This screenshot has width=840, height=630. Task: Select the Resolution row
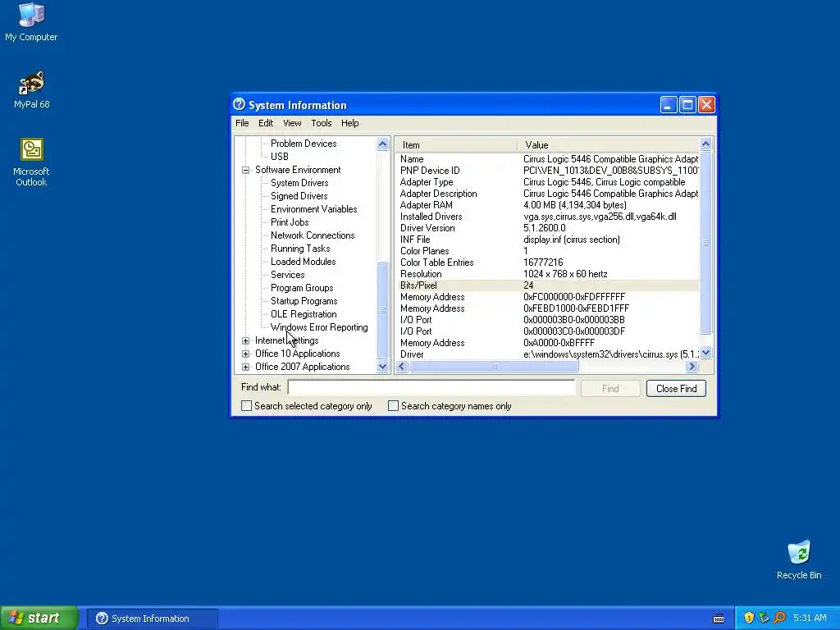547,274
